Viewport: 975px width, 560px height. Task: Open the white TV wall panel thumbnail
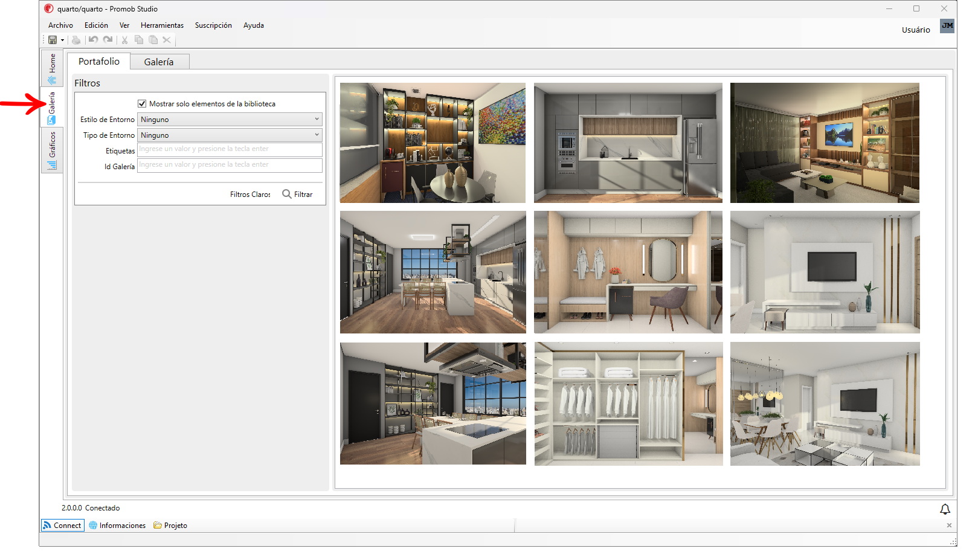click(825, 272)
